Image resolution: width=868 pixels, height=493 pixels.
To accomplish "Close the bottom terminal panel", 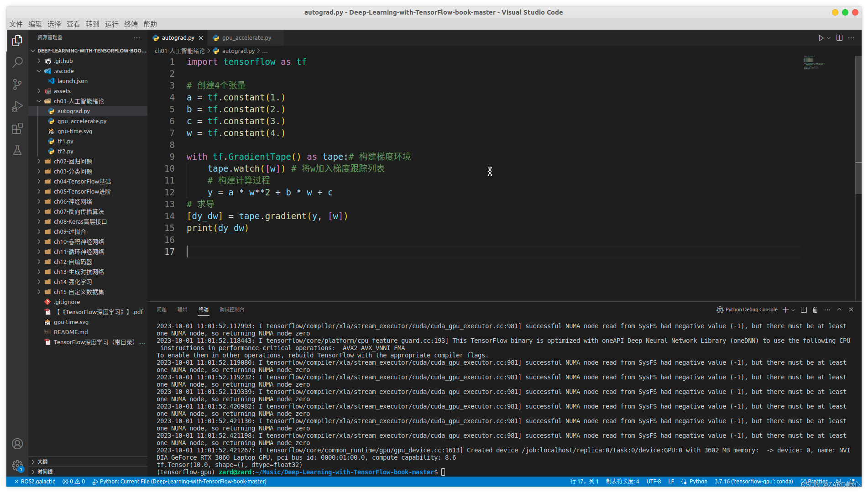I will click(851, 309).
